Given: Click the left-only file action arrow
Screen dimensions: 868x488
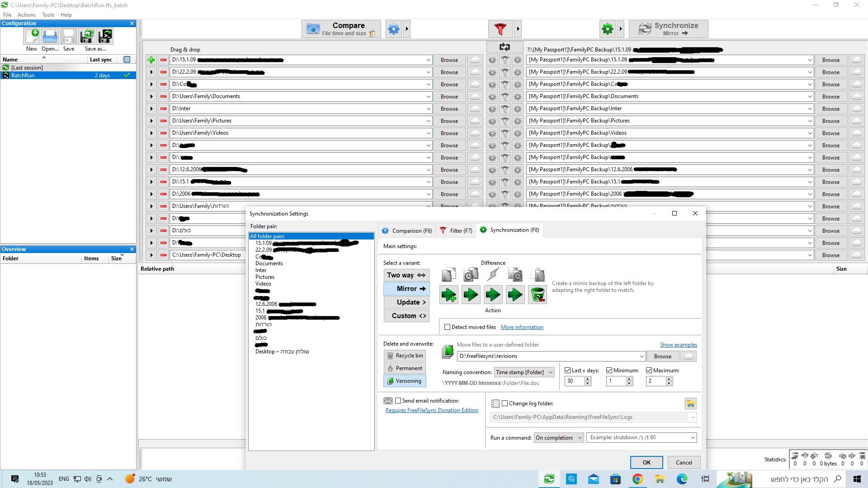Looking at the screenshot, I should (x=449, y=295).
